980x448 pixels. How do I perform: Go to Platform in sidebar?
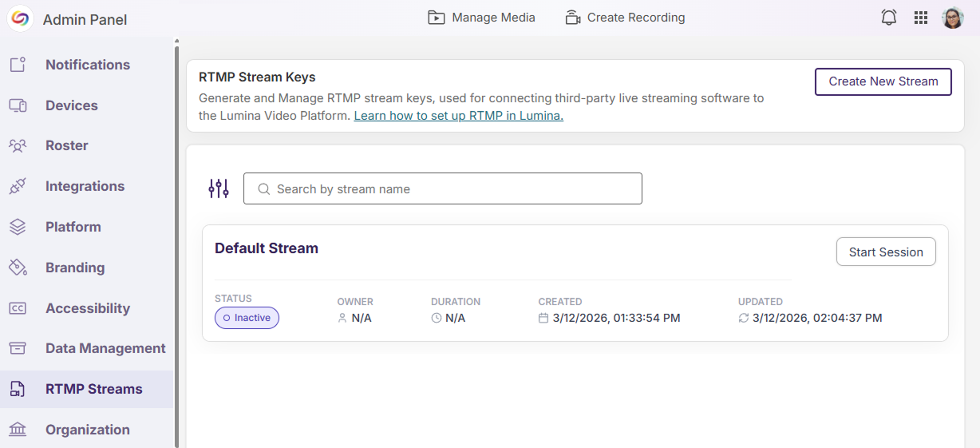pos(86,227)
